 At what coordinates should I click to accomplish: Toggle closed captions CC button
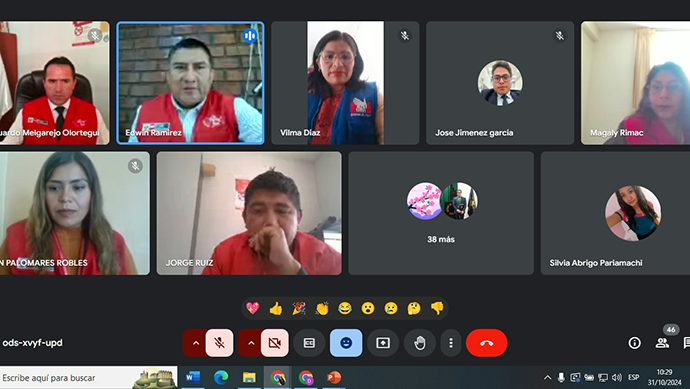(x=309, y=343)
